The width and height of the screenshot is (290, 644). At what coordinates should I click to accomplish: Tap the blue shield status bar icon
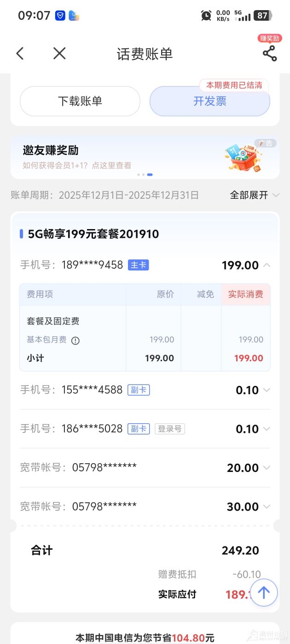coord(60,16)
